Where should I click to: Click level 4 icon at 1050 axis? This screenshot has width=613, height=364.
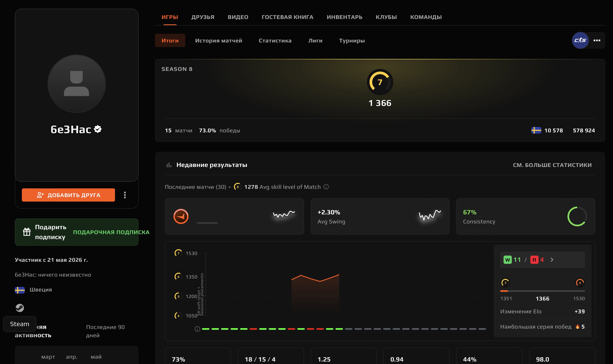(x=178, y=315)
